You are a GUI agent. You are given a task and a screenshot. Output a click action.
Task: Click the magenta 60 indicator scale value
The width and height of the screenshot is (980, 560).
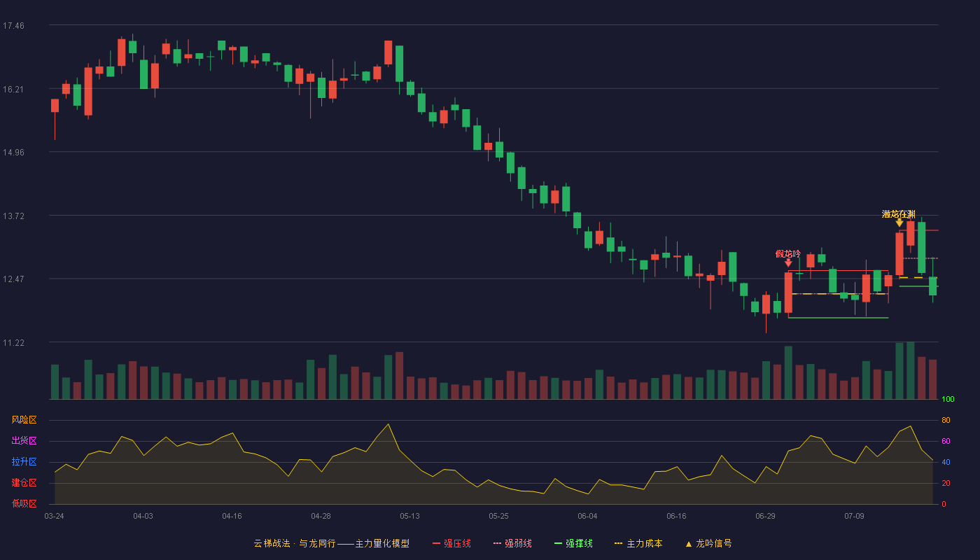tap(946, 441)
